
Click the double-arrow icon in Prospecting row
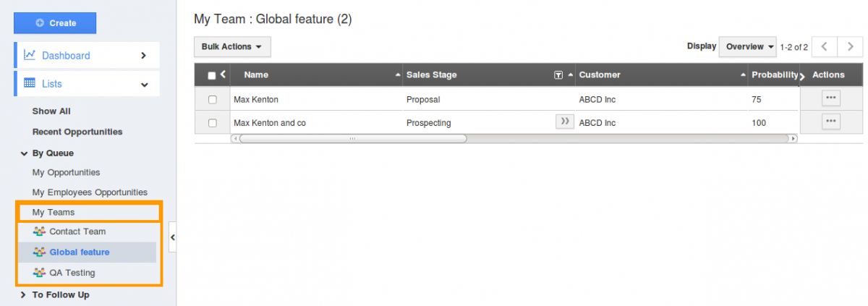pyautogui.click(x=565, y=122)
